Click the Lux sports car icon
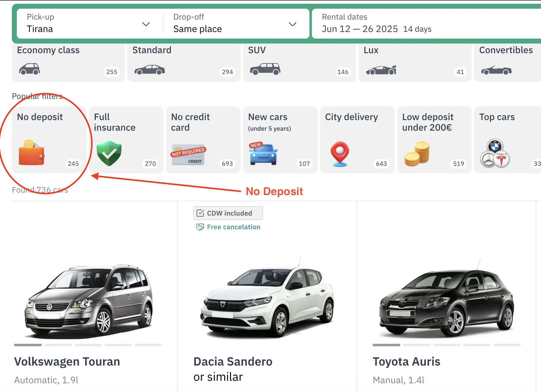Viewport: 541px width, 392px height. pyautogui.click(x=381, y=70)
